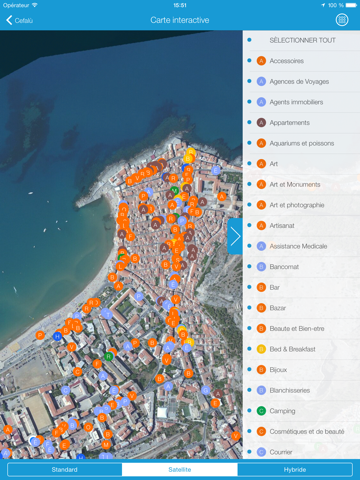The image size is (360, 480).
Task: Toggle the Camping selection dot
Action: (x=249, y=410)
